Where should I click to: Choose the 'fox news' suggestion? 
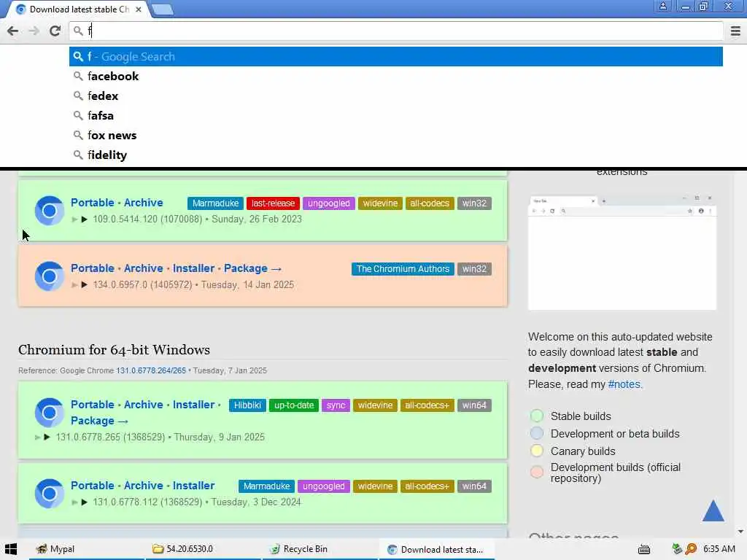(396, 135)
